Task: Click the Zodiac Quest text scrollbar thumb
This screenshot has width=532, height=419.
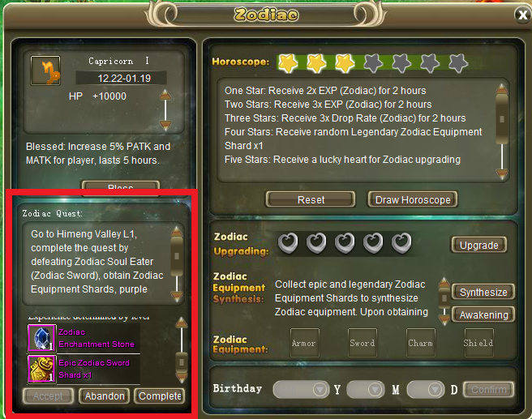Action: (177, 255)
